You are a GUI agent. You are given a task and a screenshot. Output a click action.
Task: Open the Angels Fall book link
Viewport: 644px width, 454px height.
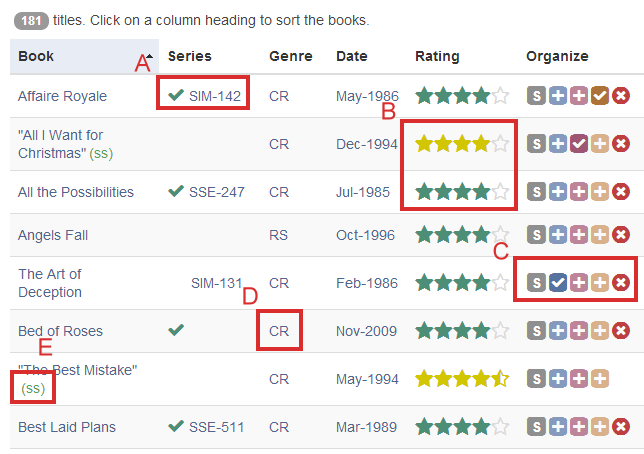tap(53, 235)
